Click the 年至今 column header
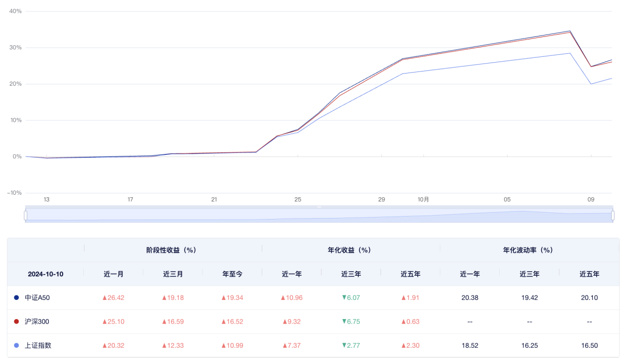This screenshot has width=626, height=364. 232,274
